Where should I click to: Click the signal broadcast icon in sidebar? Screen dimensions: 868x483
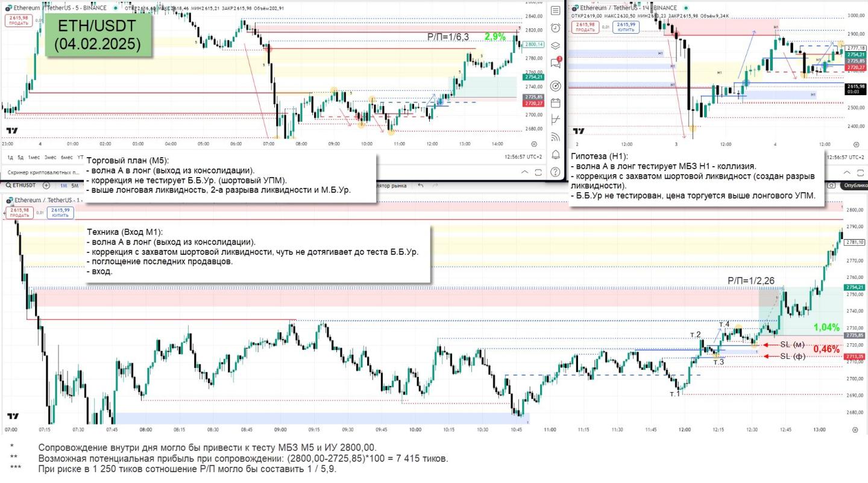[555, 137]
